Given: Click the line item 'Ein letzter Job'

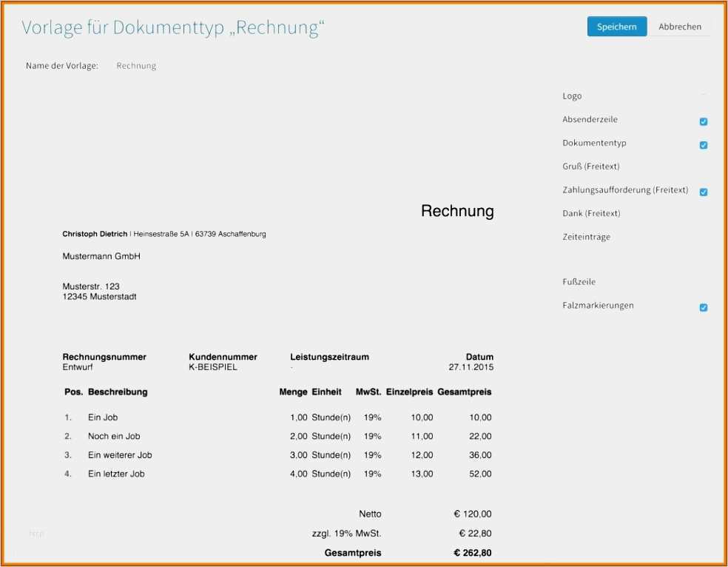Looking at the screenshot, I should 117,474.
